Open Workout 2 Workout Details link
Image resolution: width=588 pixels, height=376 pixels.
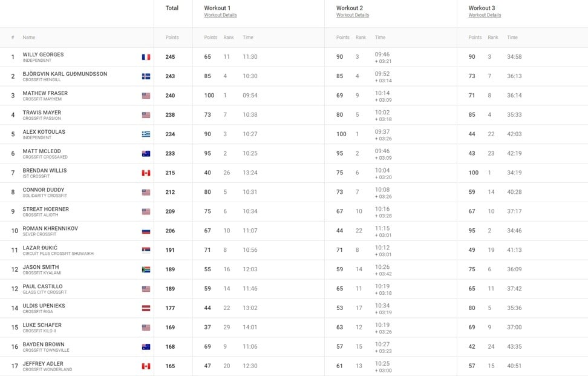coord(353,15)
